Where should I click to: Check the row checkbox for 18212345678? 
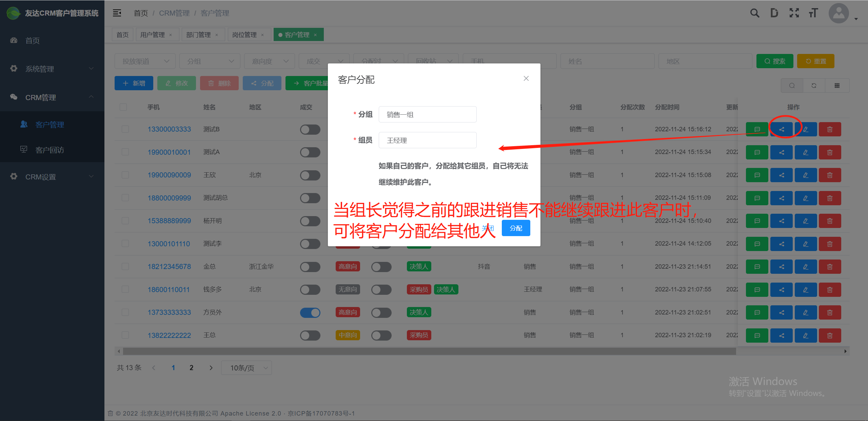coord(125,267)
